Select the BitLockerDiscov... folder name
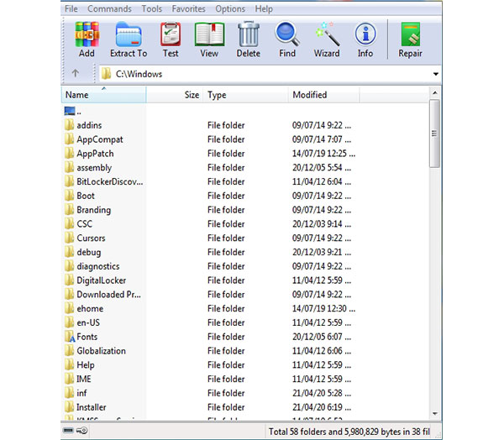Image resolution: width=504 pixels, height=440 pixels. point(110,182)
